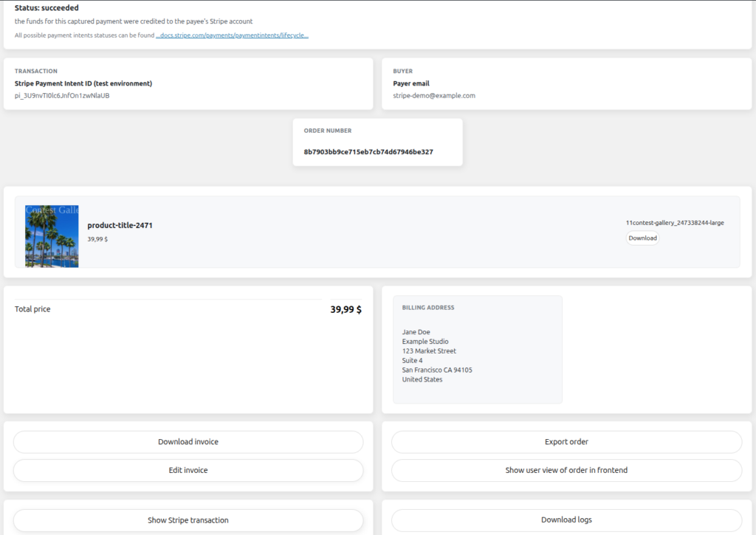Click the ORDER NUMBER heading

(327, 131)
